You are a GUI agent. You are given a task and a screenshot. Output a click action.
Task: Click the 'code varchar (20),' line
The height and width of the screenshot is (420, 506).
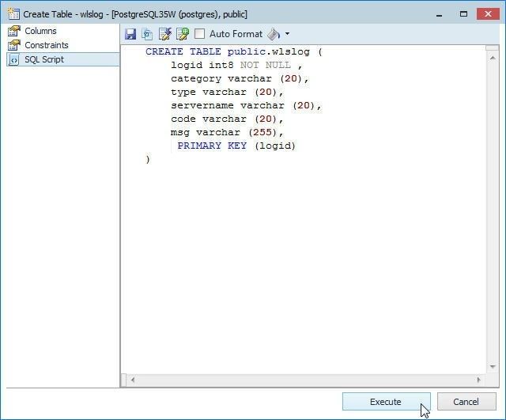(x=227, y=119)
